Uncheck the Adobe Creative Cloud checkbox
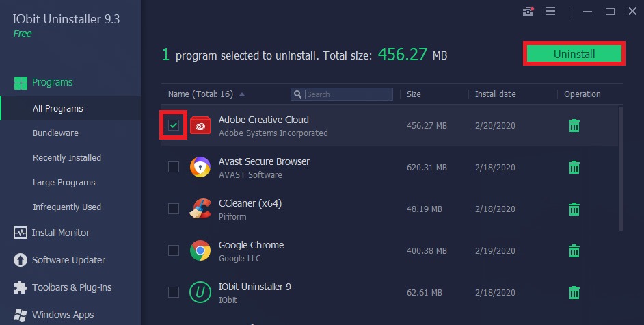Viewport: 644px width, 325px height. pyautogui.click(x=174, y=125)
